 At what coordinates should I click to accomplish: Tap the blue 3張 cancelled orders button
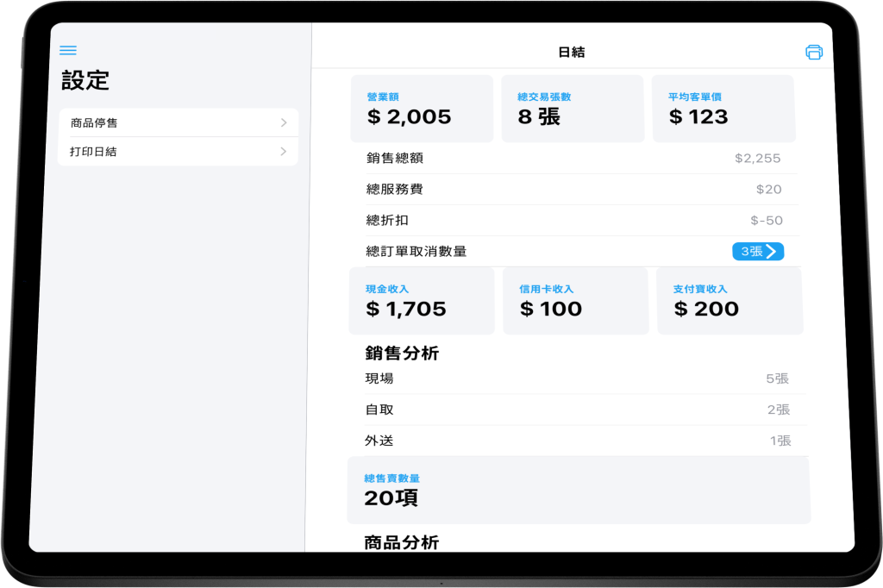[758, 252]
